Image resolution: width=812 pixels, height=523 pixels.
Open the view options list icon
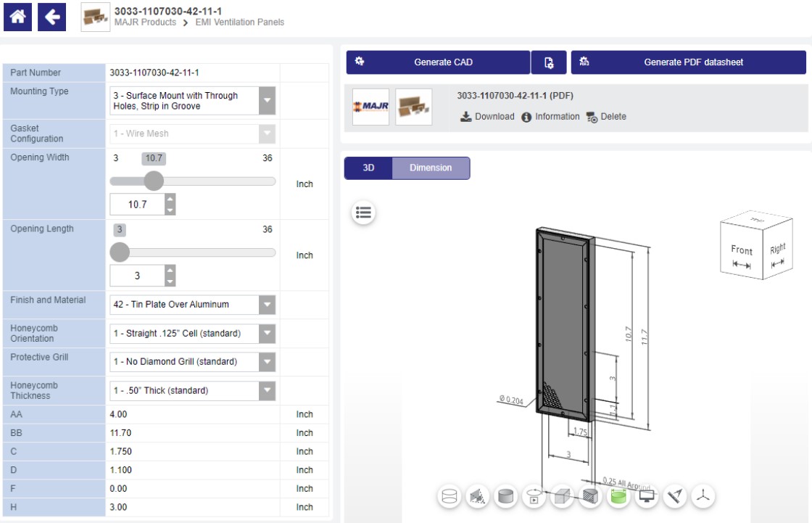click(363, 212)
